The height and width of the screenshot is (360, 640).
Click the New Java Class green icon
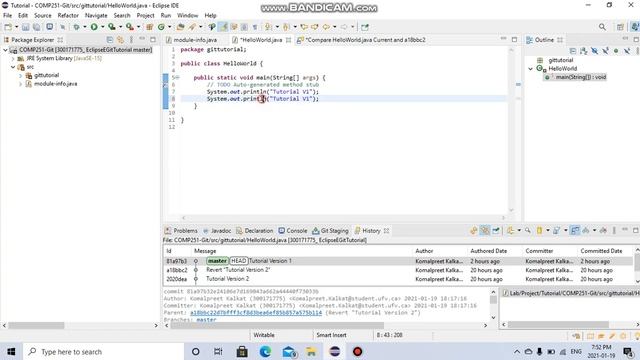161,27
